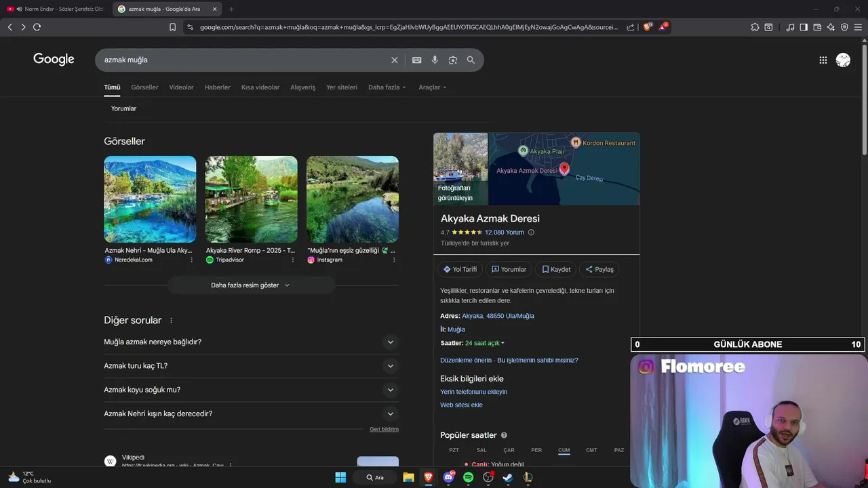Open Discord from the taskbar
The image size is (868, 488).
click(x=448, y=477)
